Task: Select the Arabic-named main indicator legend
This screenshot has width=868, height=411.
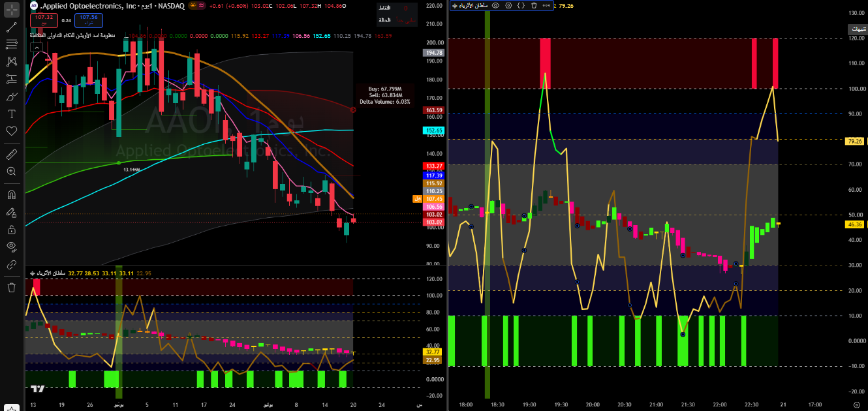Action: 72,35
